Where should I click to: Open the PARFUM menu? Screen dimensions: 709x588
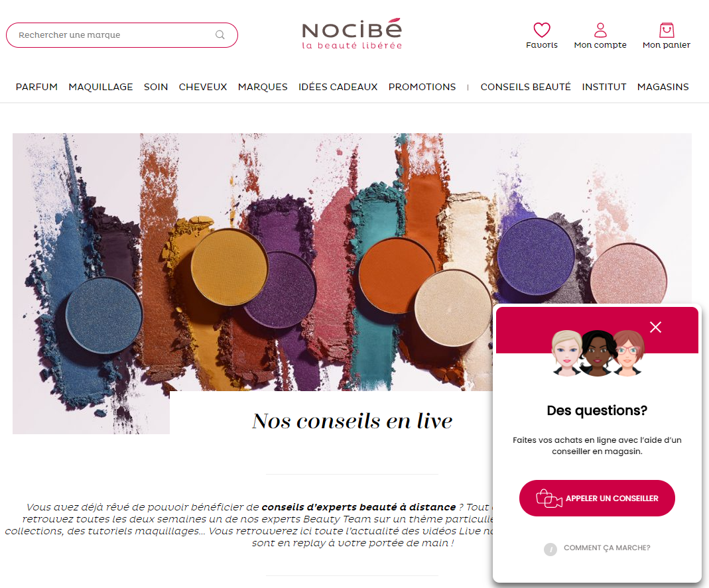[x=36, y=87]
